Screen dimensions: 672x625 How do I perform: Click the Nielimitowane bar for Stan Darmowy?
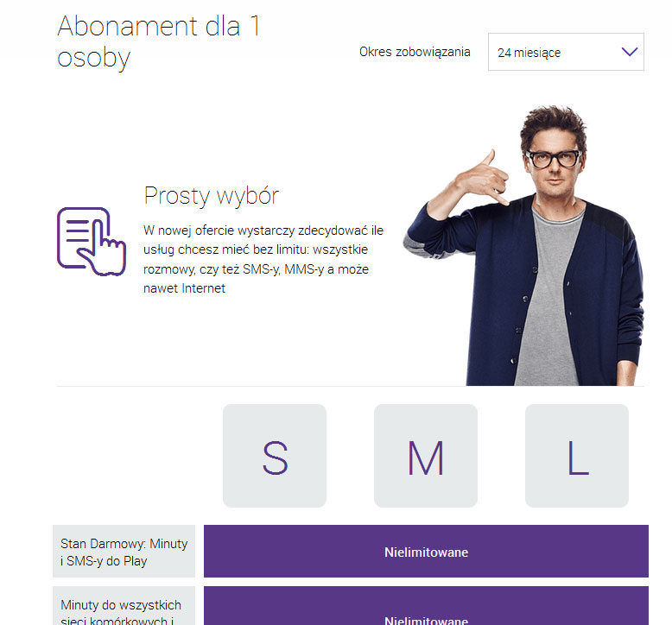pyautogui.click(x=426, y=552)
